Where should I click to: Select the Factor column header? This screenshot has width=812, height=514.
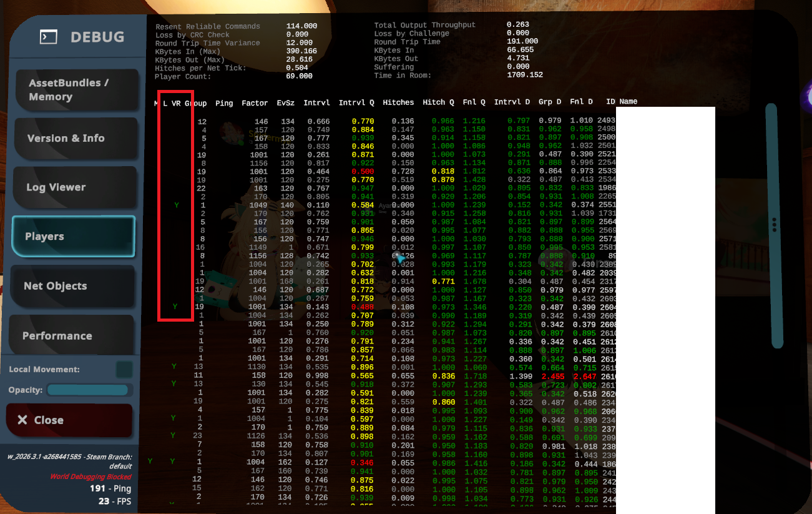pyautogui.click(x=255, y=102)
